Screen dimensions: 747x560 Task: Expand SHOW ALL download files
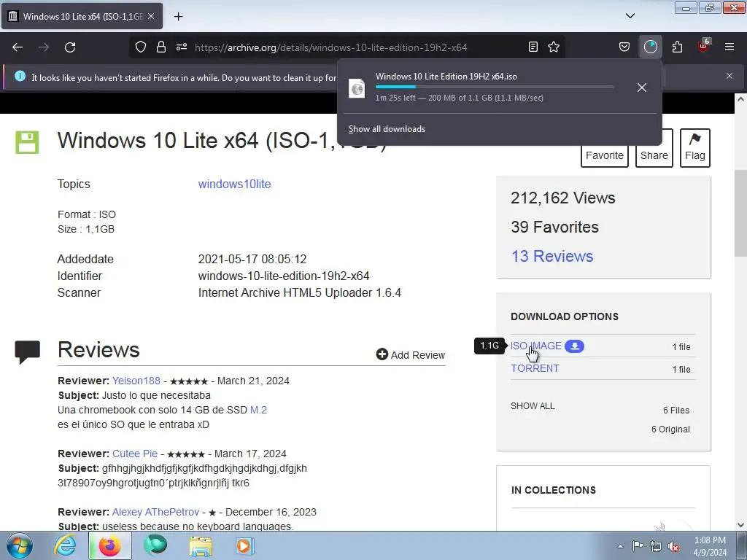pyautogui.click(x=533, y=406)
